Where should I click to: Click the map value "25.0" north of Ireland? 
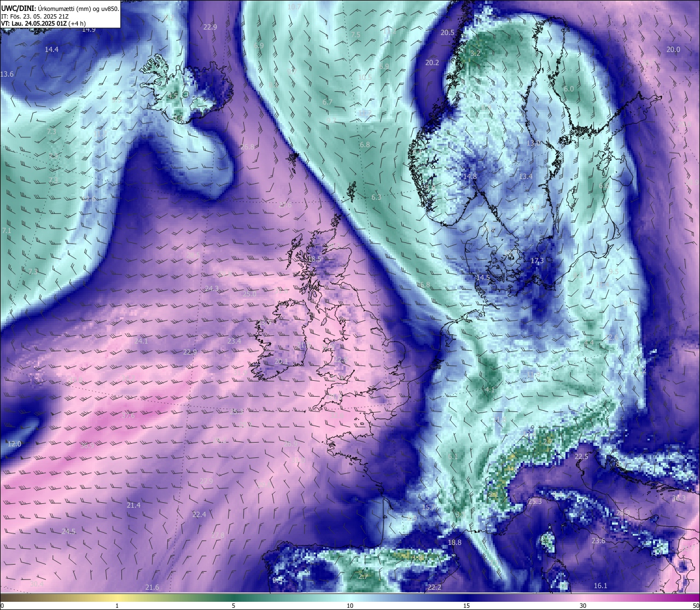point(249,294)
